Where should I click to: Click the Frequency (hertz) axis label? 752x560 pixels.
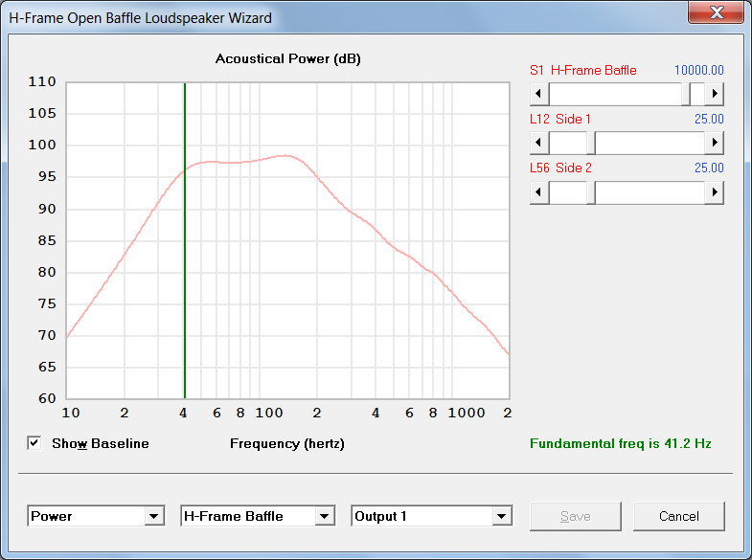point(287,443)
